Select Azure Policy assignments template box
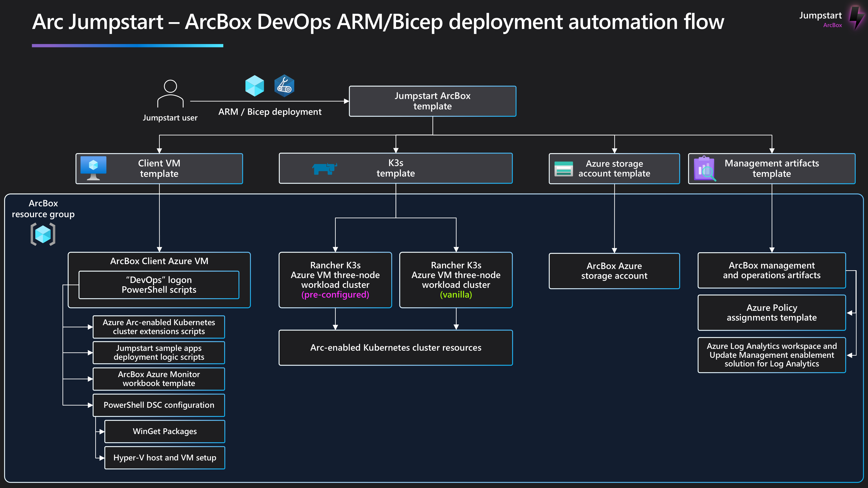The width and height of the screenshot is (868, 488). click(772, 313)
